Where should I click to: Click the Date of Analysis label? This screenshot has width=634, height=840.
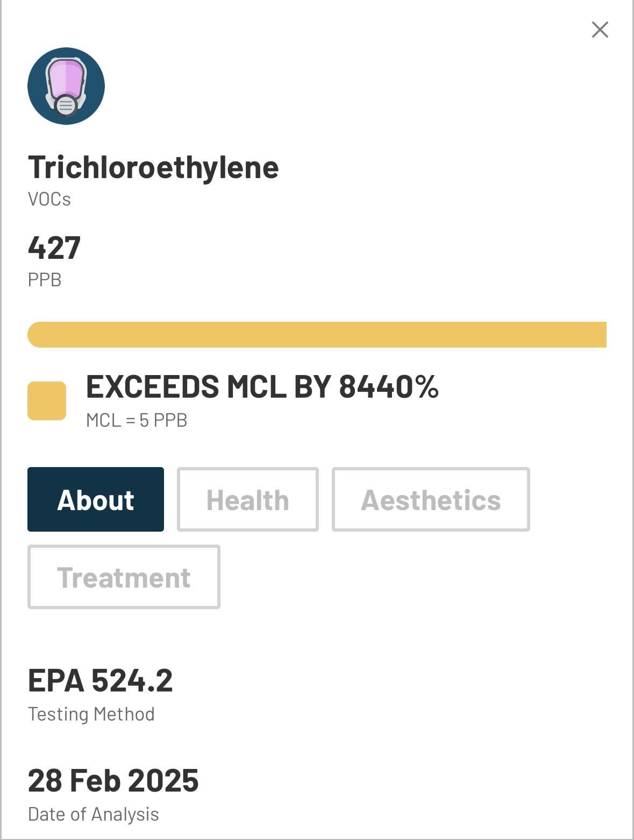click(x=94, y=814)
